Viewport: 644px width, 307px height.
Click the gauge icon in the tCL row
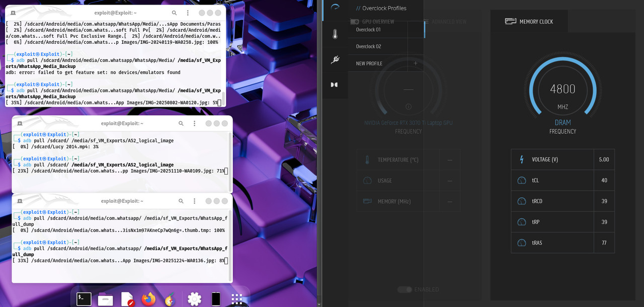521,180
